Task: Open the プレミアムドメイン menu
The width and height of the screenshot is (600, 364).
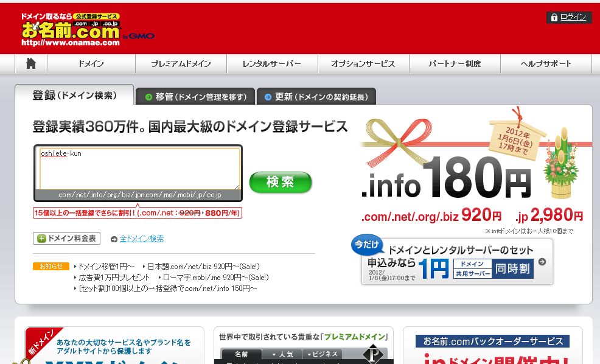Action: click(181, 63)
